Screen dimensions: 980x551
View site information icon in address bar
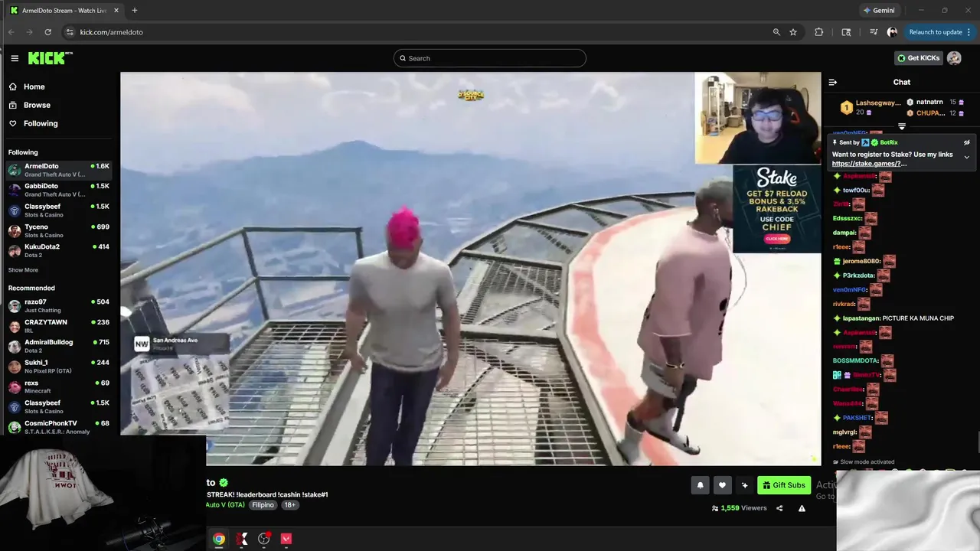[70, 32]
